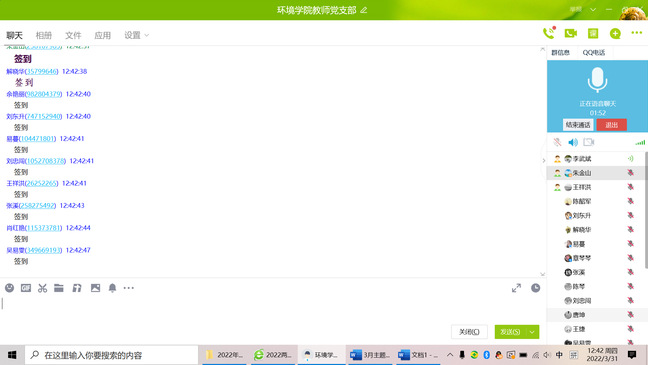This screenshot has width=648, height=365.
Task: Select the scissors screenshot tool
Action: coord(42,288)
